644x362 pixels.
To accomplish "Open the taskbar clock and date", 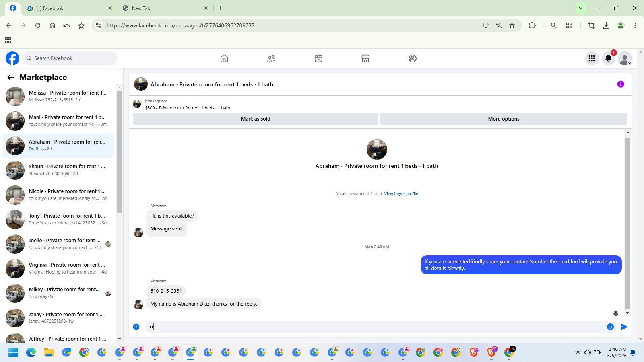I will (617, 352).
